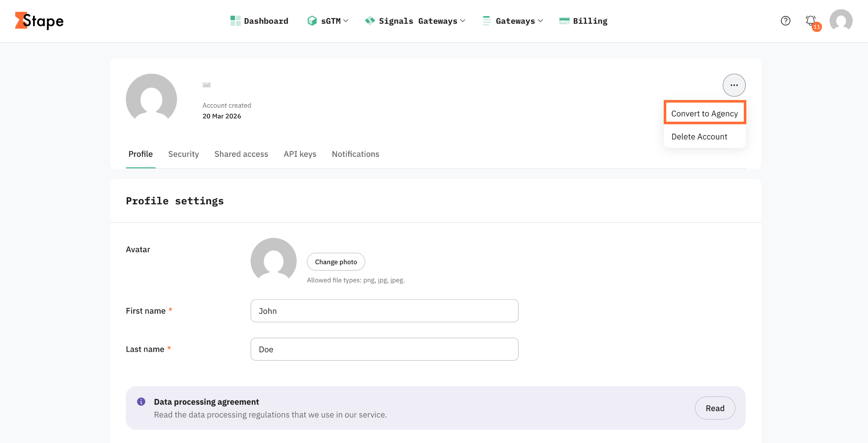The image size is (868, 443).
Task: Switch to the Notifications tab
Action: pos(356,154)
